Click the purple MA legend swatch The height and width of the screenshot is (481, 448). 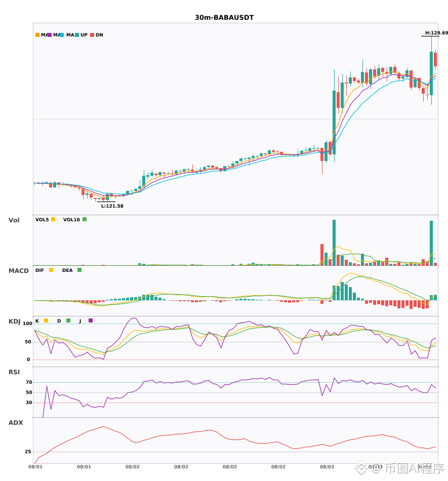(50, 35)
